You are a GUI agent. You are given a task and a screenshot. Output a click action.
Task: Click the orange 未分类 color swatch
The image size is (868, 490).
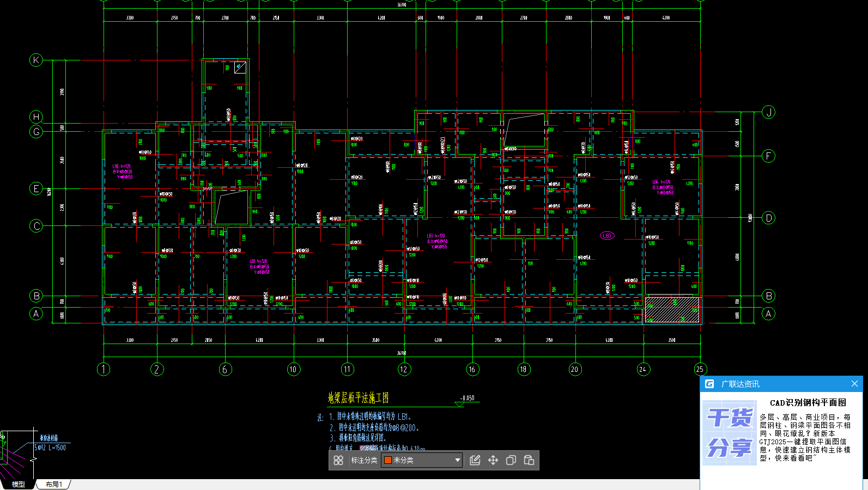coord(388,460)
